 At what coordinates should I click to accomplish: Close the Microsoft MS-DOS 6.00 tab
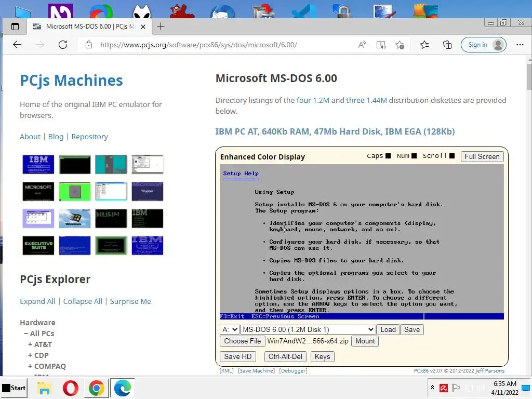pos(143,26)
